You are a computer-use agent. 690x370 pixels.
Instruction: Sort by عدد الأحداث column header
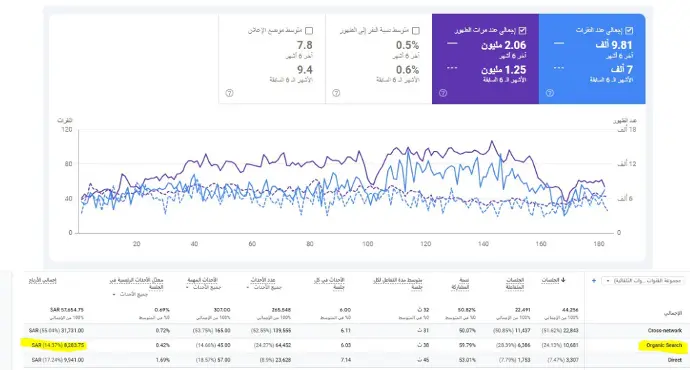(263, 280)
